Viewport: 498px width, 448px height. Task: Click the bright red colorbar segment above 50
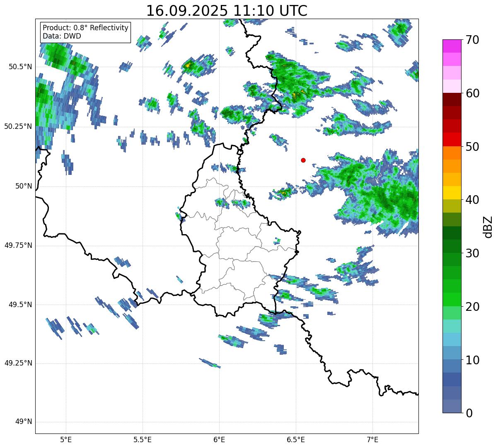452,140
